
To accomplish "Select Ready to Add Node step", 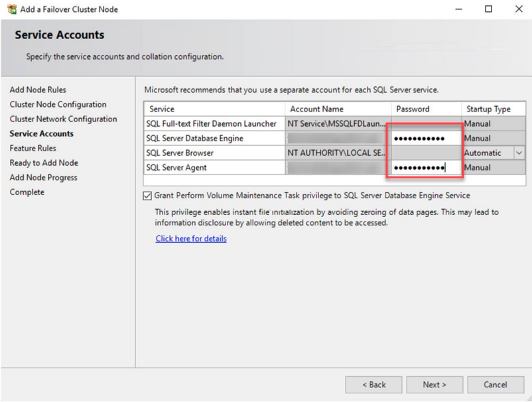I will (x=44, y=163).
